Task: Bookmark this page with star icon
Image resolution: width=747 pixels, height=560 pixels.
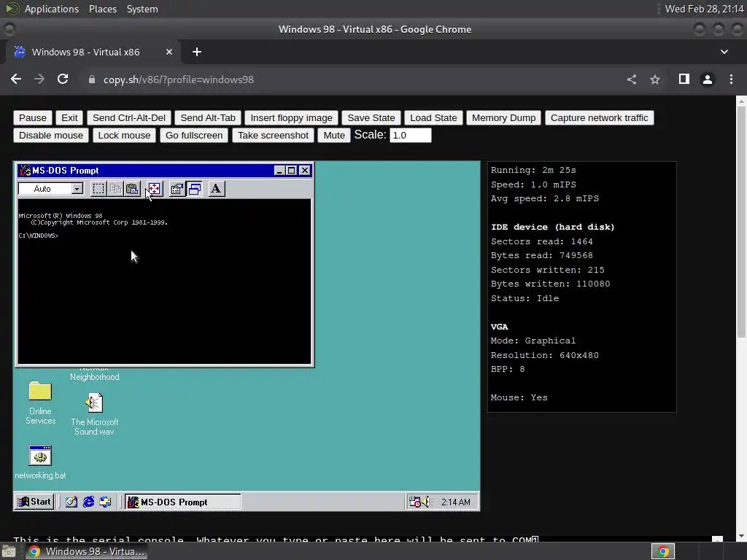Action: tap(655, 79)
